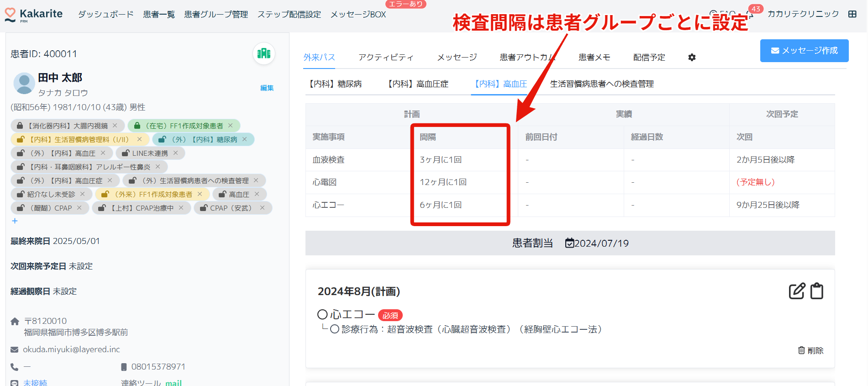The width and height of the screenshot is (868, 386).
Task: Open 患者グループ管理 in the top menu
Action: tap(216, 15)
